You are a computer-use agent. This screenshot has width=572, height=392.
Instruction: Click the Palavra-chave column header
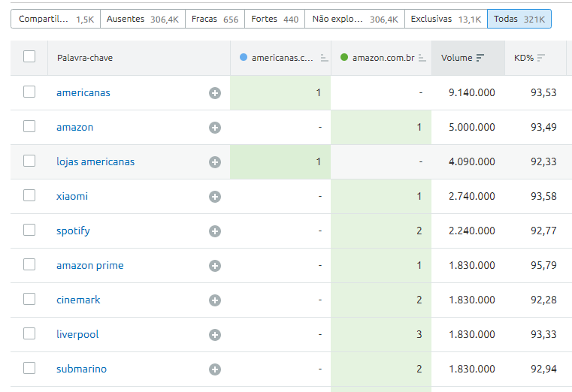click(85, 58)
